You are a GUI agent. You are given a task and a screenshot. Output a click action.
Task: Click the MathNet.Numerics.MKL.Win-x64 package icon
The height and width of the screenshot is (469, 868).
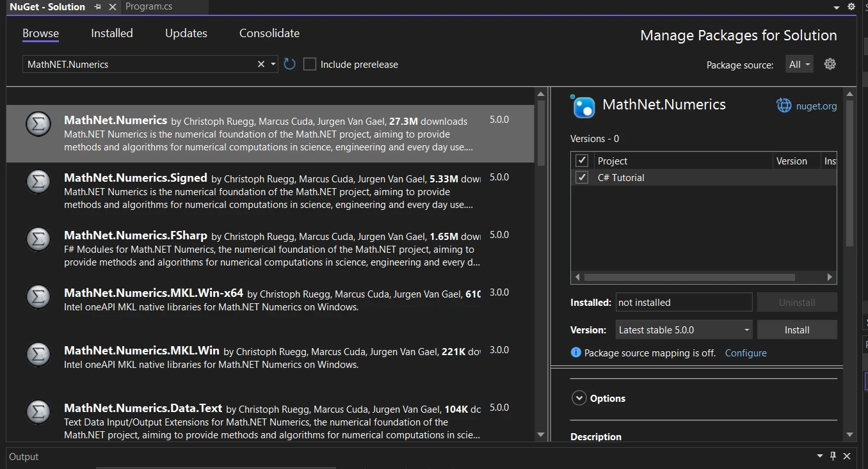[38, 297]
